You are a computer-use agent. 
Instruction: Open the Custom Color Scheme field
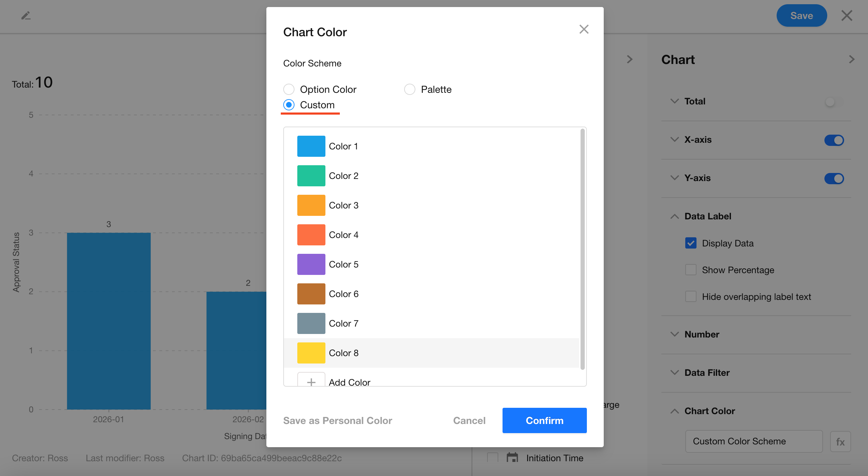[x=753, y=442]
